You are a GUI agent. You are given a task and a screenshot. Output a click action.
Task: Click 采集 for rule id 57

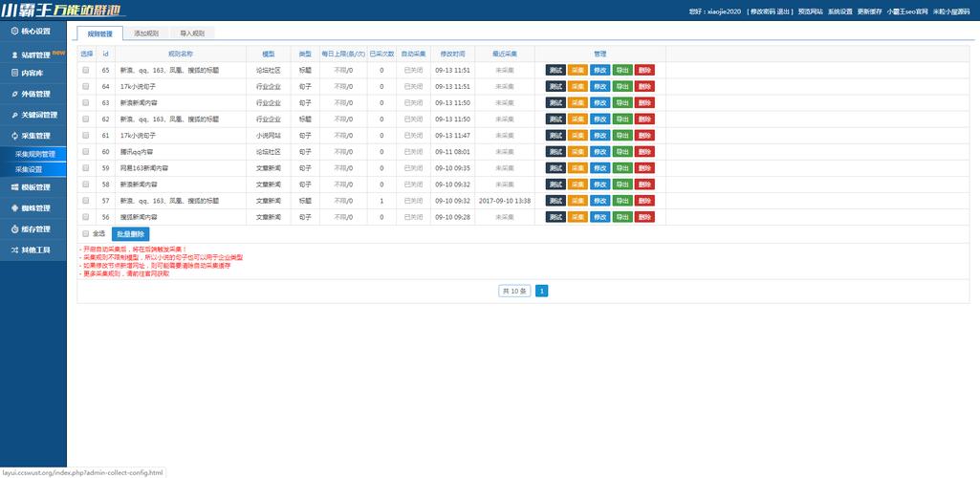click(x=577, y=200)
